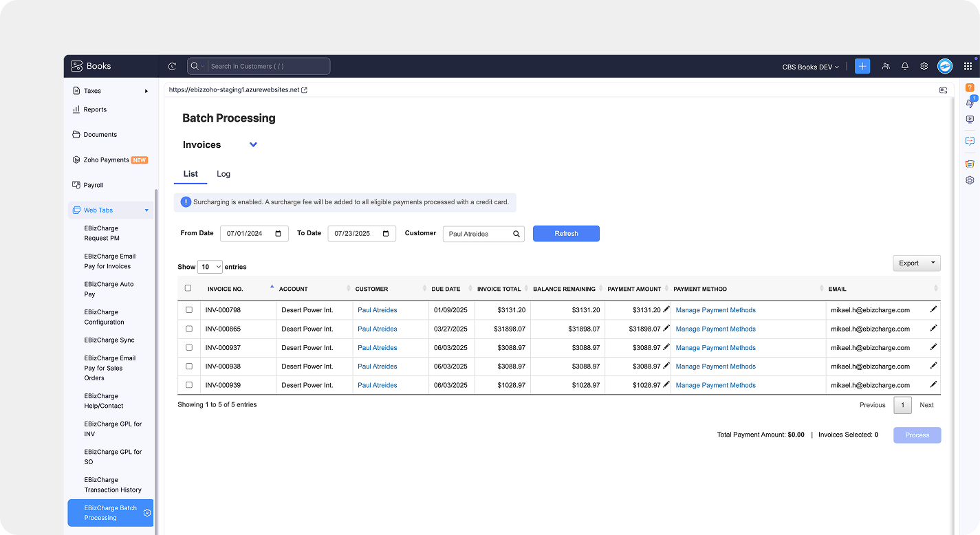Open the notifications bell
This screenshot has height=535, width=980.
(x=905, y=66)
